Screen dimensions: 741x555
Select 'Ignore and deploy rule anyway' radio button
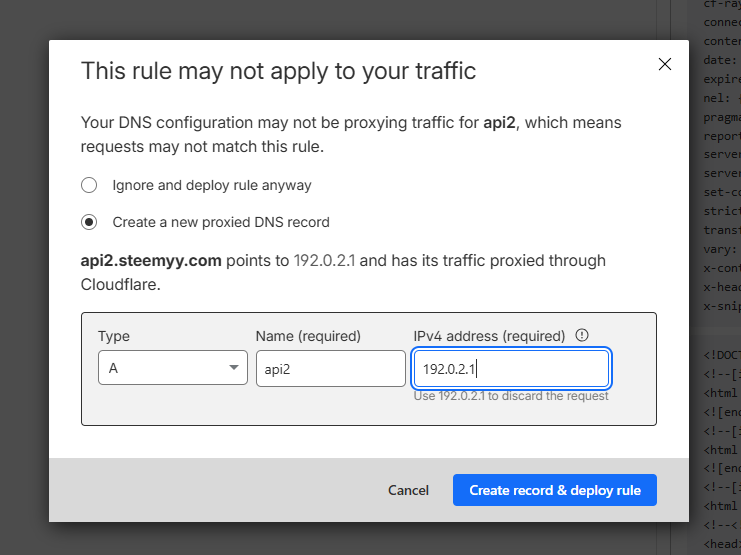point(89,185)
